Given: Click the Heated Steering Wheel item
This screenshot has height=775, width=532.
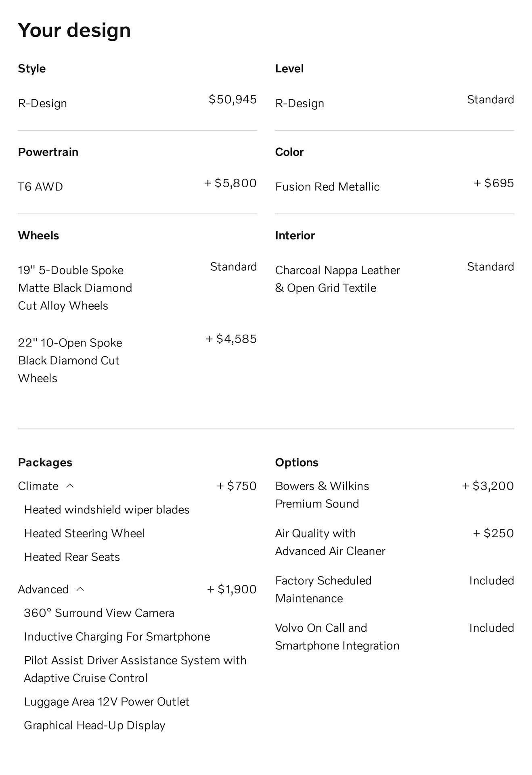Looking at the screenshot, I should pyautogui.click(x=84, y=533).
